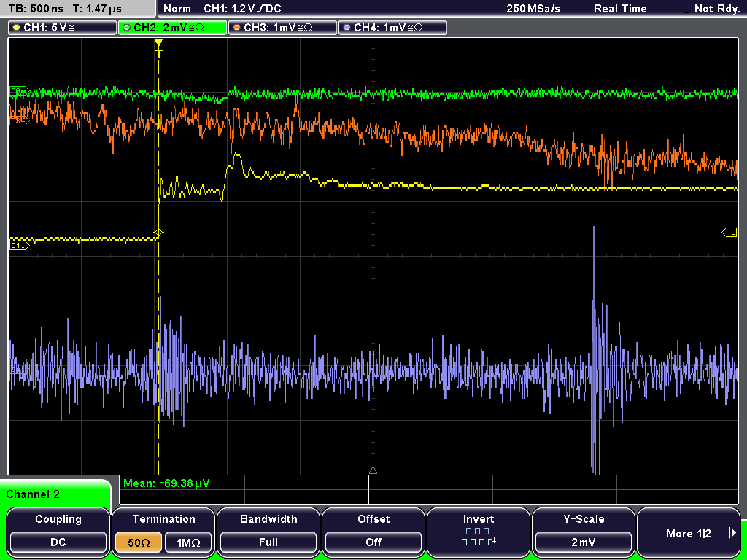Select the CH1: 5 V channel tab

point(63,28)
